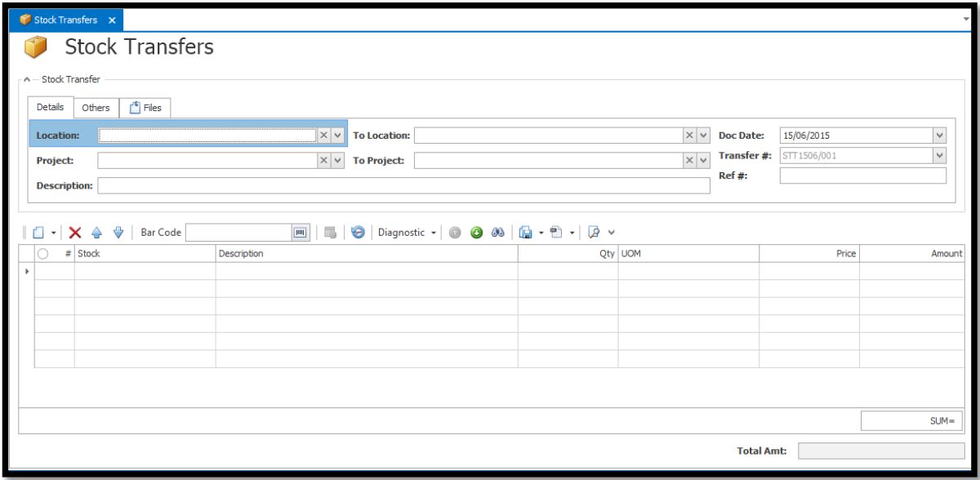
Task: Click the blue refresh globe icon
Action: tap(358, 232)
